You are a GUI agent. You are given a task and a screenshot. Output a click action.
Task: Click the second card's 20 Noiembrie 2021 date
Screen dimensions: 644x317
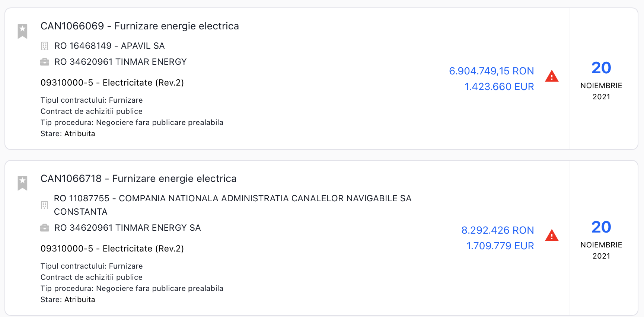(601, 239)
